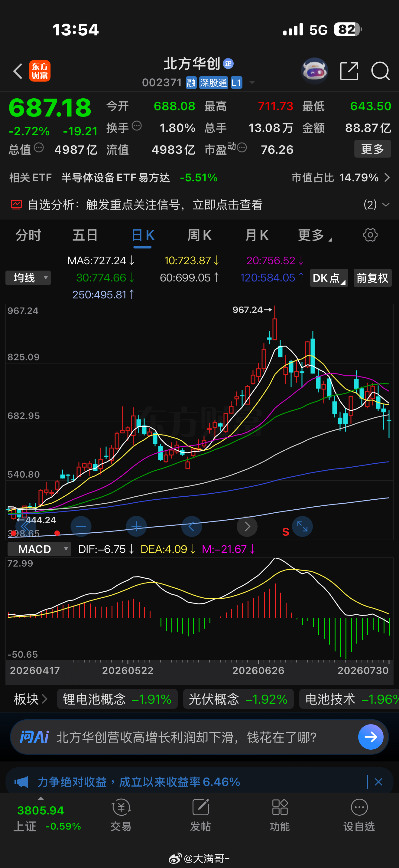Expand watchlist analysis alerts chevron
This screenshot has height=868, width=399.
click(386, 205)
